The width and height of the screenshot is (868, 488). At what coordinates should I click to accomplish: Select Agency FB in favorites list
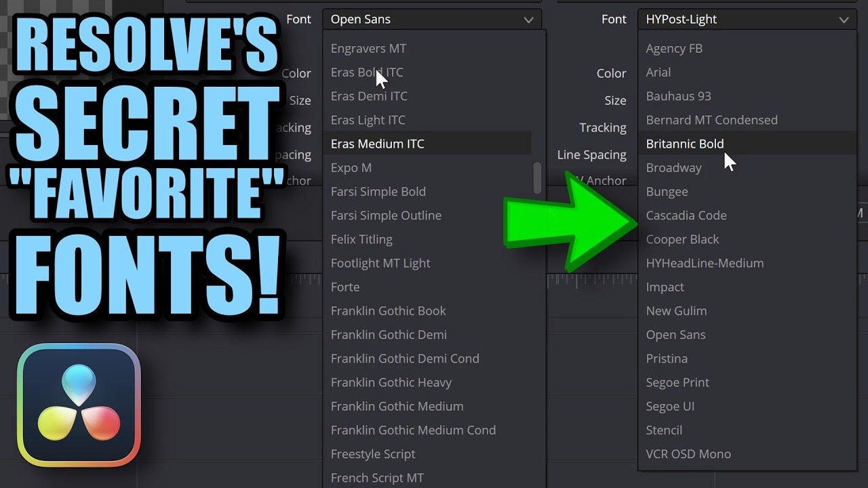pos(674,49)
